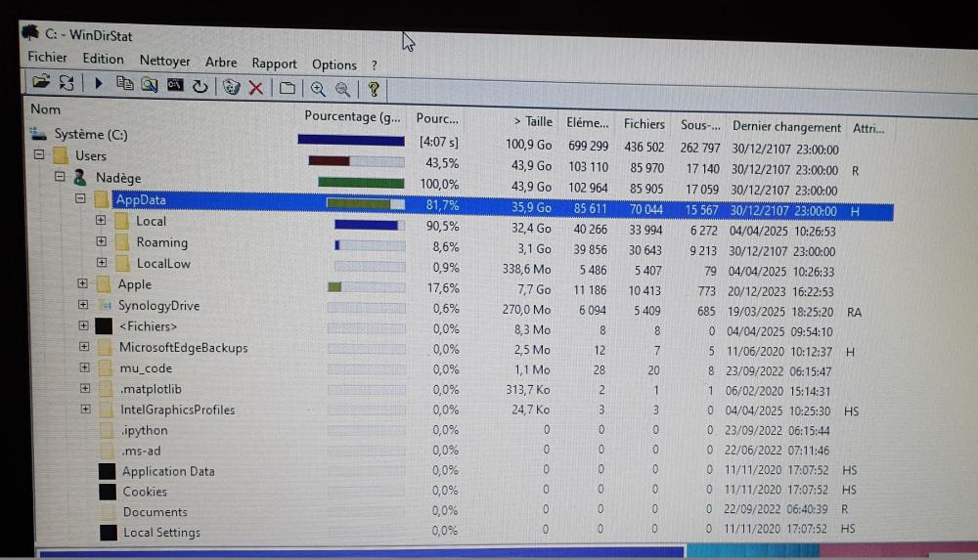Expand the Local folder node
978x560 pixels.
[x=101, y=220]
